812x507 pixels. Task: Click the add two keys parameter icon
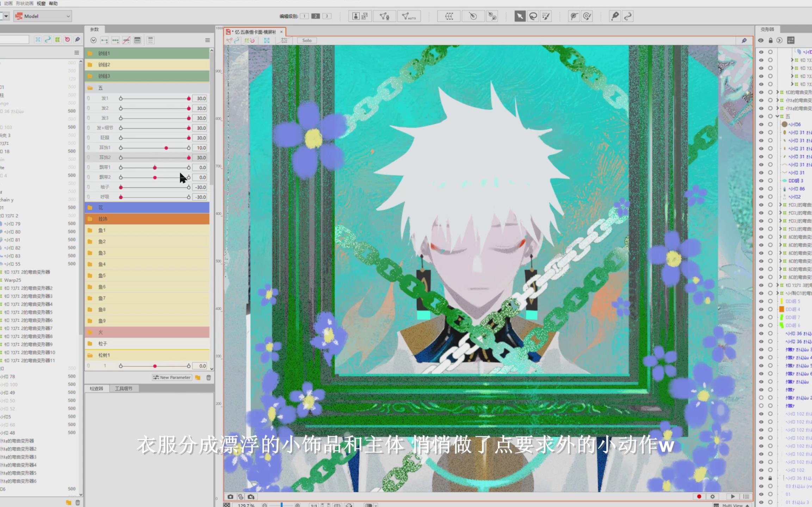pyautogui.click(x=104, y=40)
